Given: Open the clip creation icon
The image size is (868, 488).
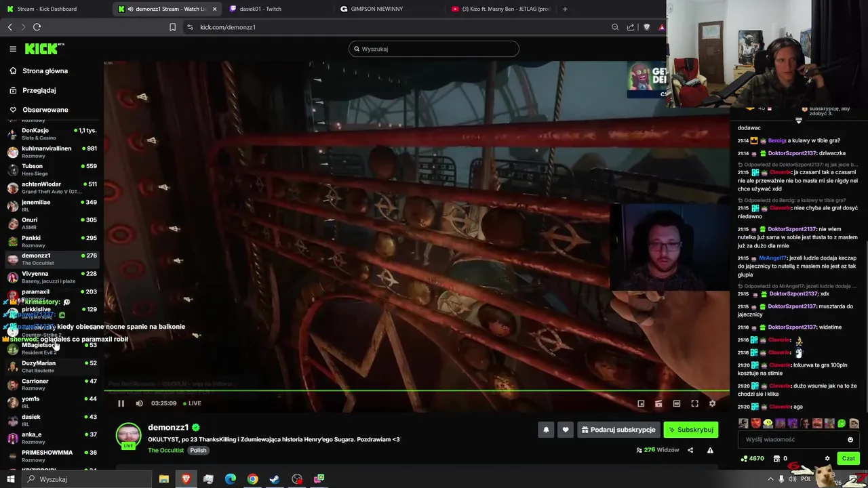Looking at the screenshot, I should pyautogui.click(x=658, y=403).
